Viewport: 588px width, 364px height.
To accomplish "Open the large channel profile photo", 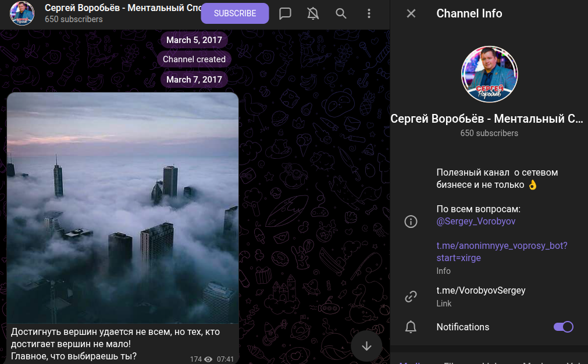I will (x=489, y=74).
